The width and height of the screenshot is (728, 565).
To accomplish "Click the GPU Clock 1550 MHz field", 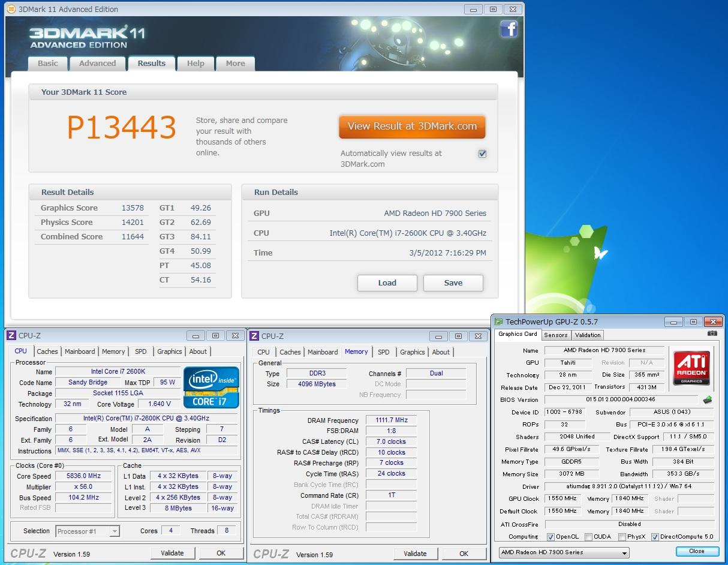I will pos(562,498).
